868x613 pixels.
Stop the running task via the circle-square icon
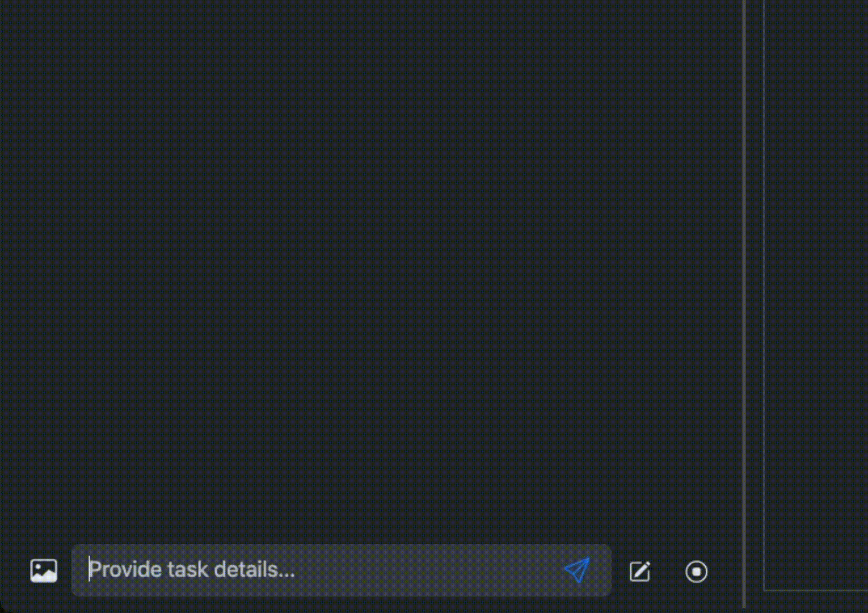(696, 572)
